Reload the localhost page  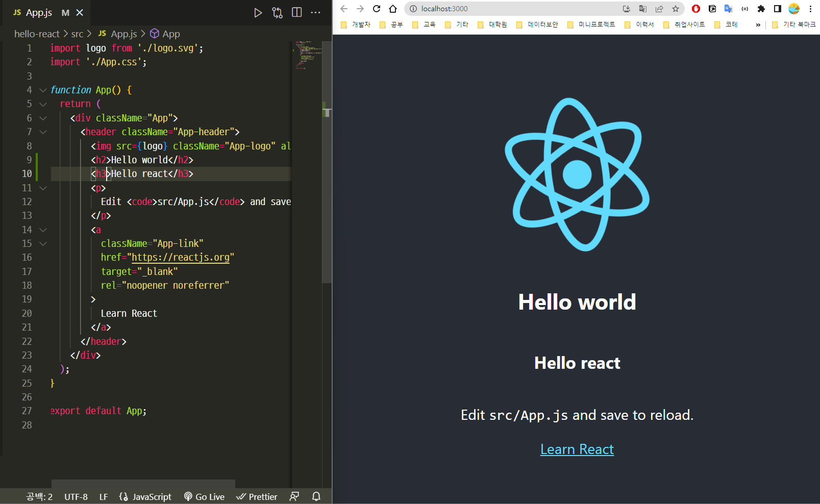tap(377, 9)
